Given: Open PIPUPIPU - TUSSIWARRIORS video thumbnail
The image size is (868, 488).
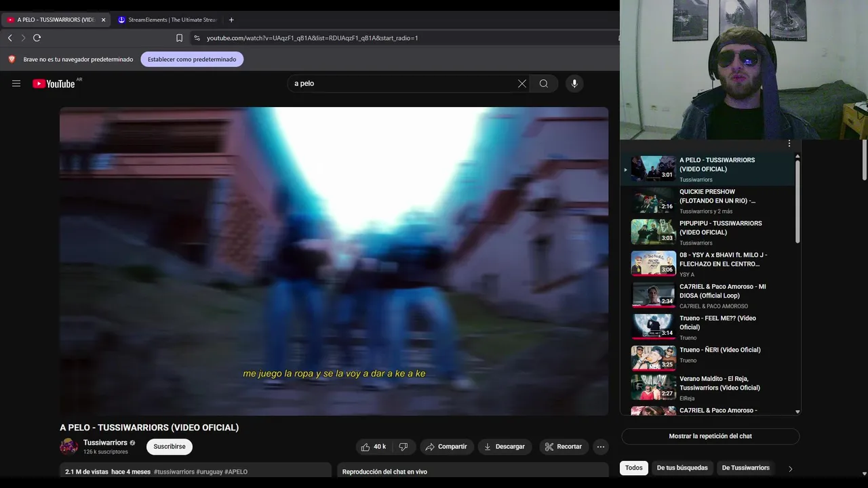Looking at the screenshot, I should point(654,232).
